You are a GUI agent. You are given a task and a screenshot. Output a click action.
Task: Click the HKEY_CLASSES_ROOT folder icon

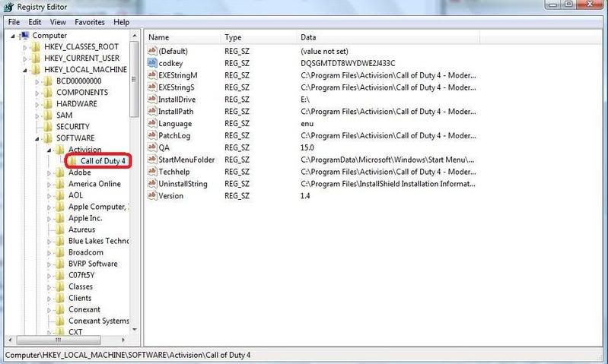tap(36, 47)
